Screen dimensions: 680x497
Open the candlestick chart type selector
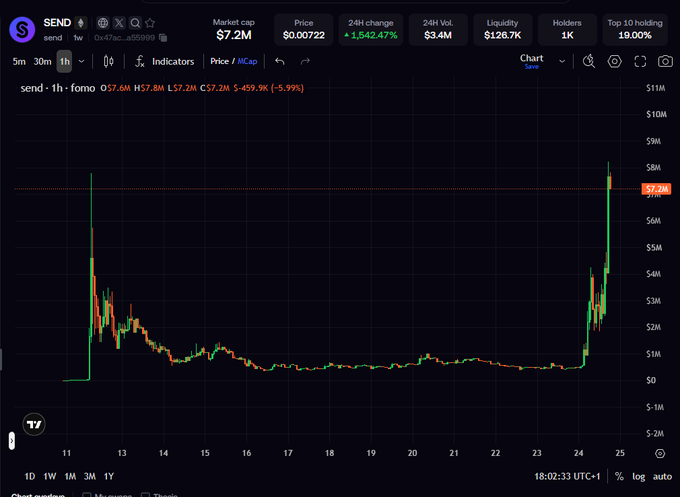[x=108, y=61]
